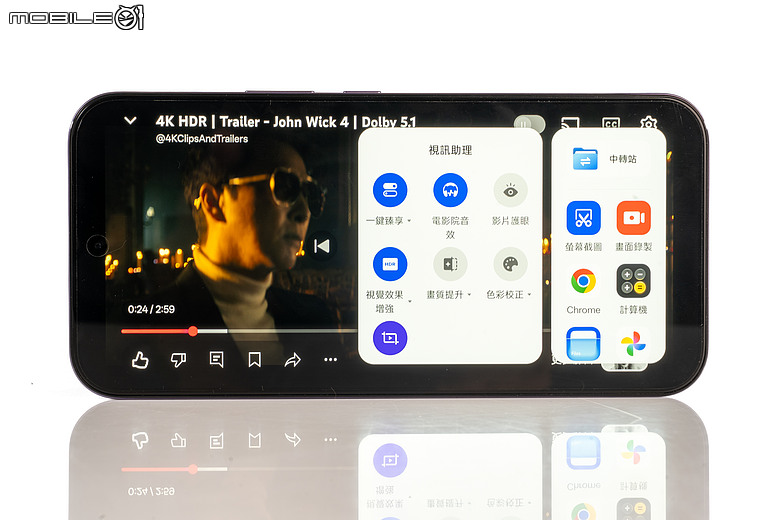Open the 中轉站 file transfer station

click(x=605, y=159)
